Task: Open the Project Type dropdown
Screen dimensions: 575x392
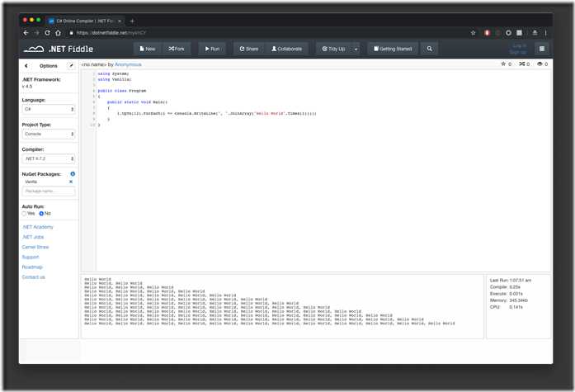Action: tap(49, 133)
